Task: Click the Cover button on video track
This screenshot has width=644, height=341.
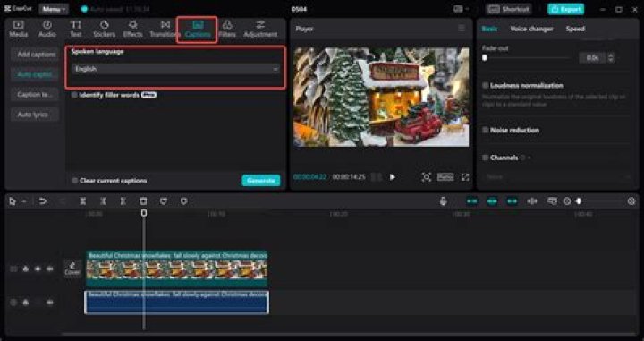Action: coord(72,269)
